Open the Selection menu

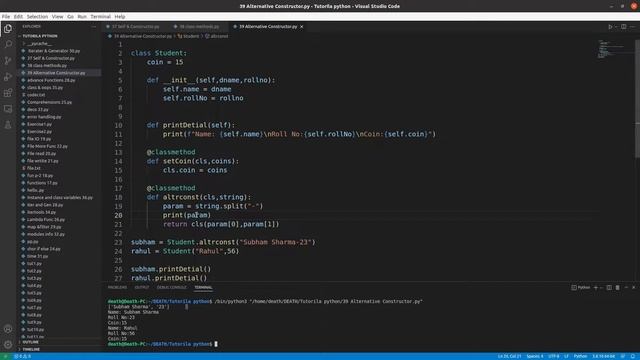[37, 16]
